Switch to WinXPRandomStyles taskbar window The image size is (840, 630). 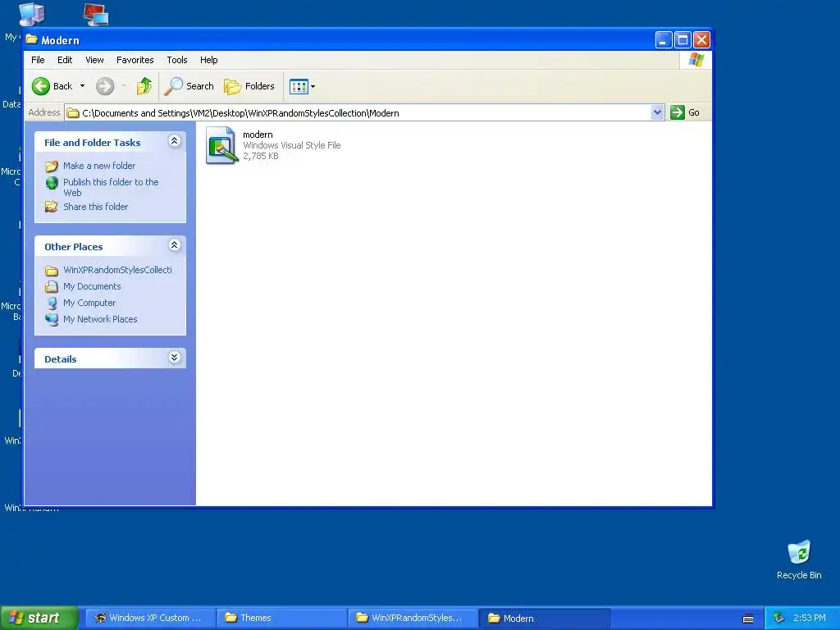tap(413, 619)
